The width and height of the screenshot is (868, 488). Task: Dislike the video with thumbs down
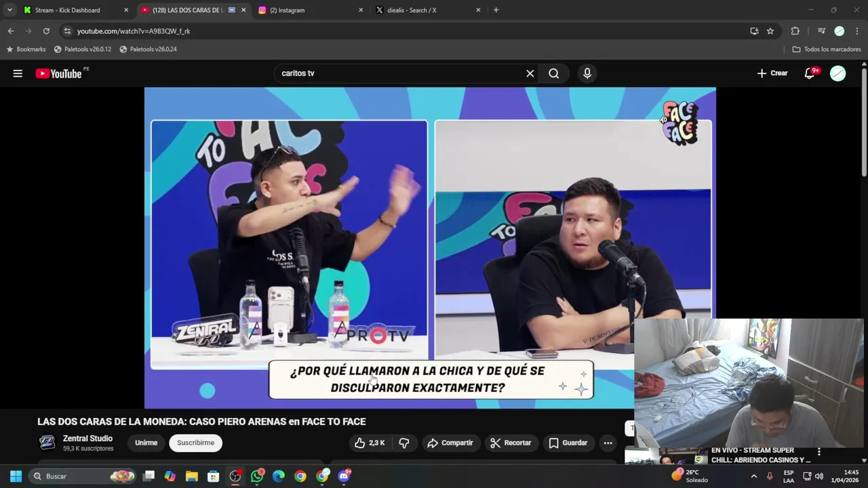404,443
